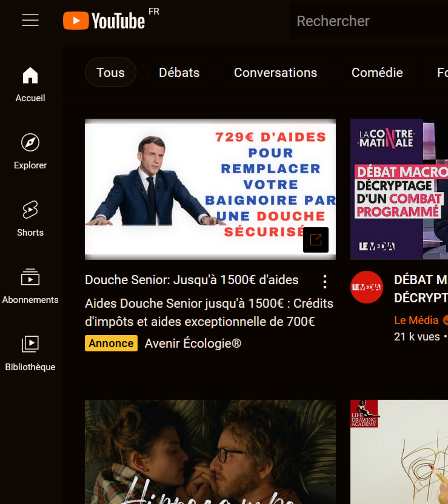Select the Conversations filter chip

tap(276, 72)
